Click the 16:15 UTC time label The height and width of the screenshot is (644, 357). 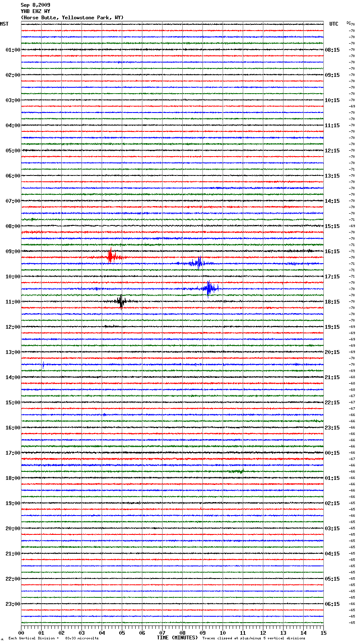pyautogui.click(x=332, y=251)
